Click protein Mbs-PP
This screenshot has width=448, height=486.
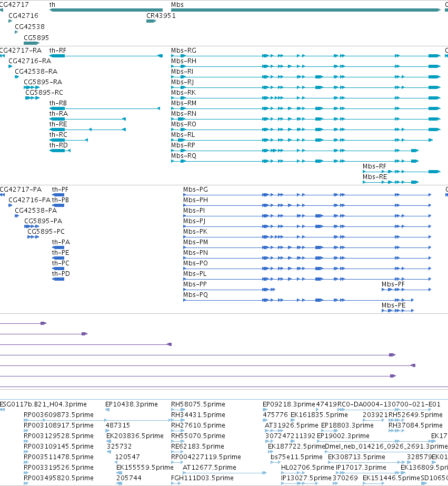coord(230,290)
